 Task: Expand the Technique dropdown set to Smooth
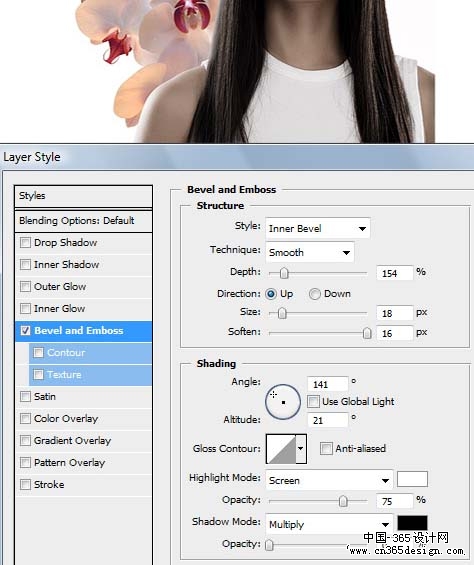click(310, 252)
